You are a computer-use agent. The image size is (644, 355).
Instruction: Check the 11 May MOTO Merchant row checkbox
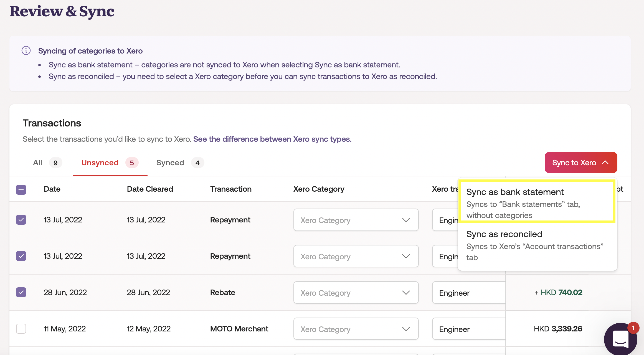tap(21, 329)
